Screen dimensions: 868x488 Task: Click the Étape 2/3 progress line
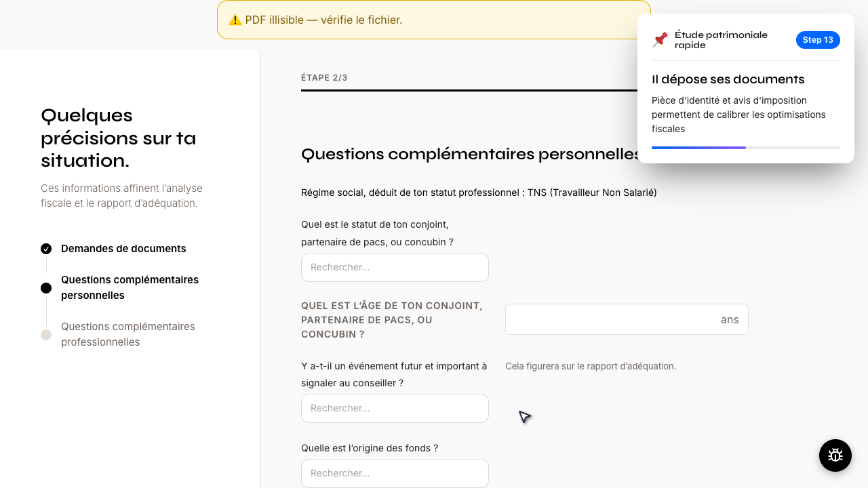click(469, 90)
